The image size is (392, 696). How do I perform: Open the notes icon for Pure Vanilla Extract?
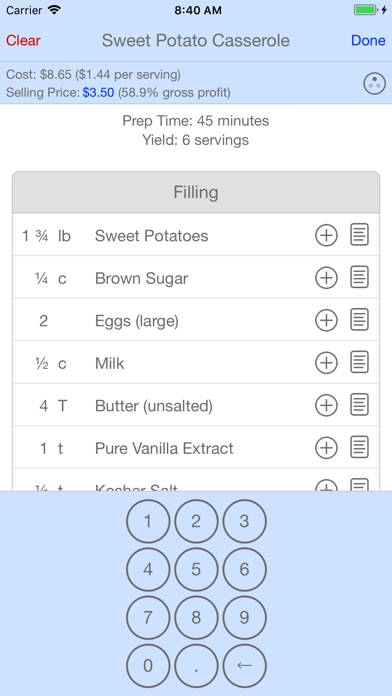click(x=359, y=448)
